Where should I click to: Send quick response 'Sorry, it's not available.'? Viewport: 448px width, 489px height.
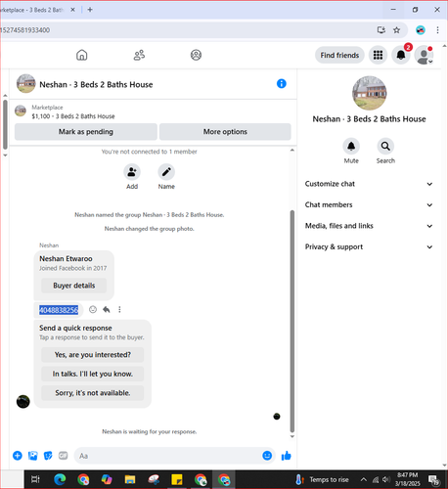coord(93,393)
